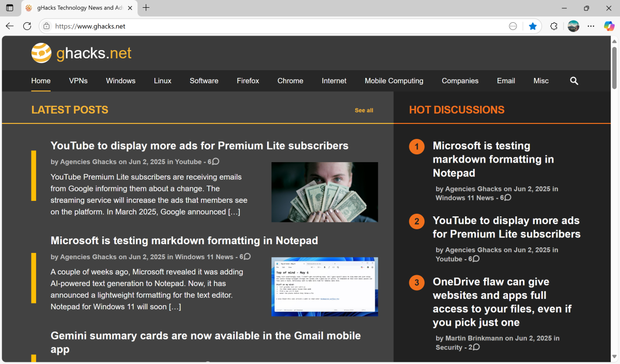Screen dimensions: 620x364
Task: Open comments icon on hot Notepad discussion
Action: point(508,197)
